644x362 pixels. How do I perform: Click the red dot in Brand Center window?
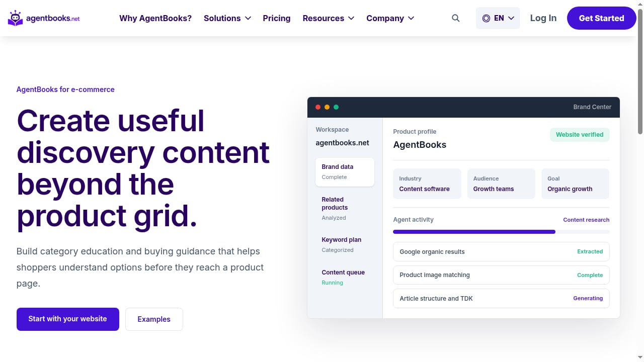[x=318, y=107]
